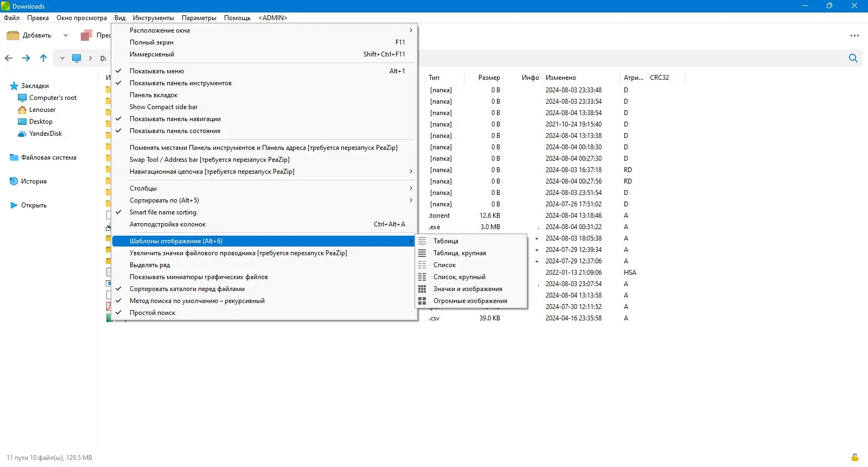Open the Добавить dropdown arrow

pos(66,35)
